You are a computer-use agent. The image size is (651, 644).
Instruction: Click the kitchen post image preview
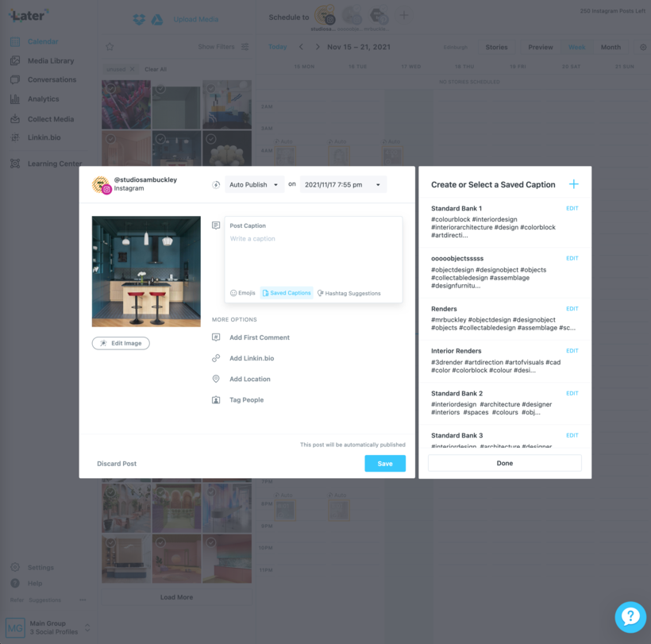(x=146, y=271)
